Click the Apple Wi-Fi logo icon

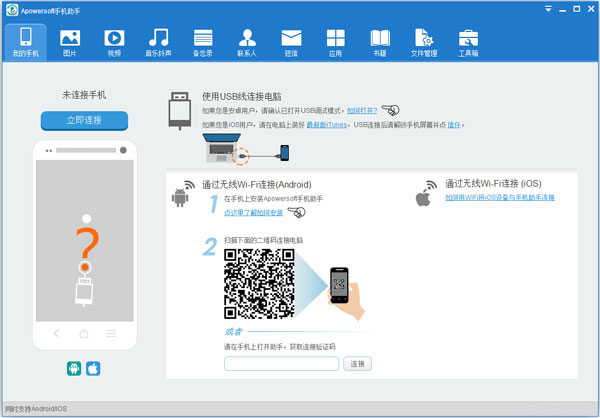point(426,194)
